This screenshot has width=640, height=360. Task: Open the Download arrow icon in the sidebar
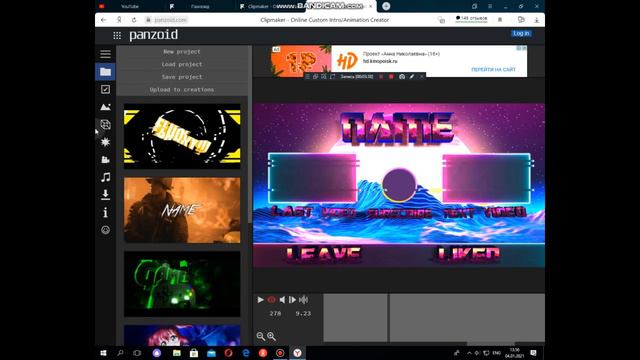point(105,195)
